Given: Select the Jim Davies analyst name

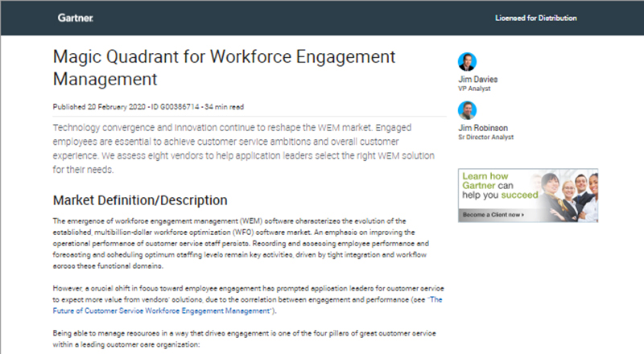Looking at the screenshot, I should click(x=477, y=80).
